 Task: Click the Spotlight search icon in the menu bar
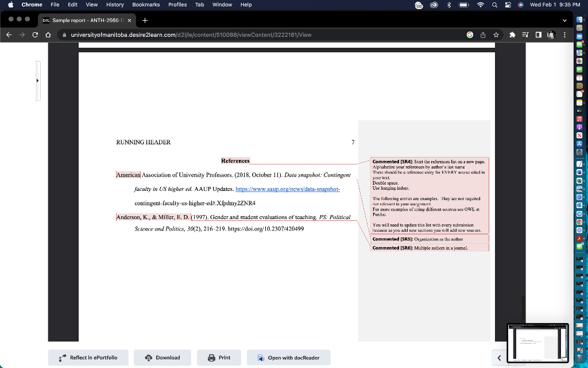coord(494,5)
